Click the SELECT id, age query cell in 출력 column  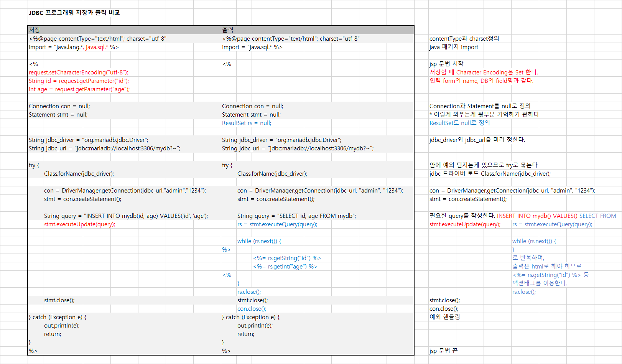click(x=297, y=216)
